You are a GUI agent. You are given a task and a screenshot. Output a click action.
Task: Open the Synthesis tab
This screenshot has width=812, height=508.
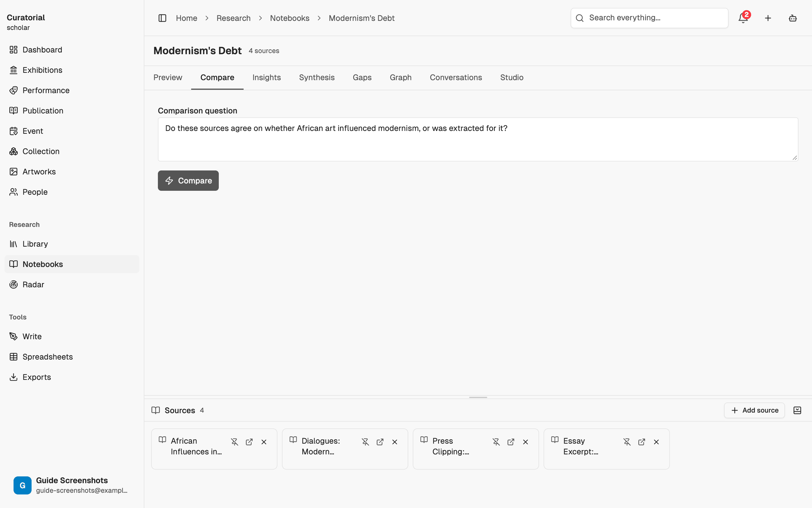(x=317, y=77)
